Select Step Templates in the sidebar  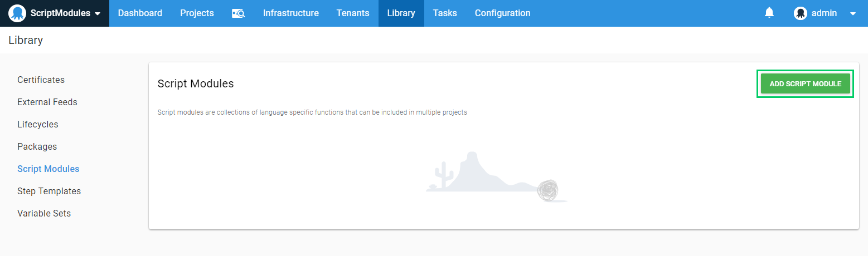(49, 191)
